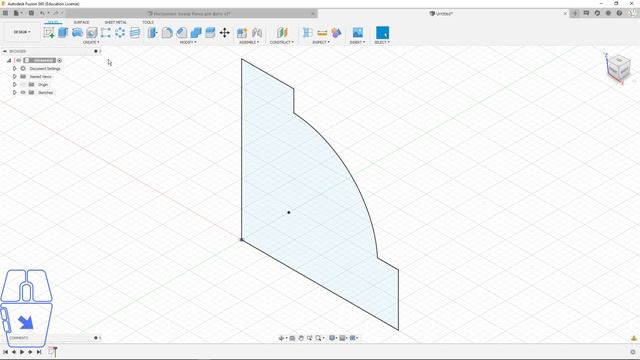Expand the Origin node
The image size is (640, 360).
(x=15, y=84)
